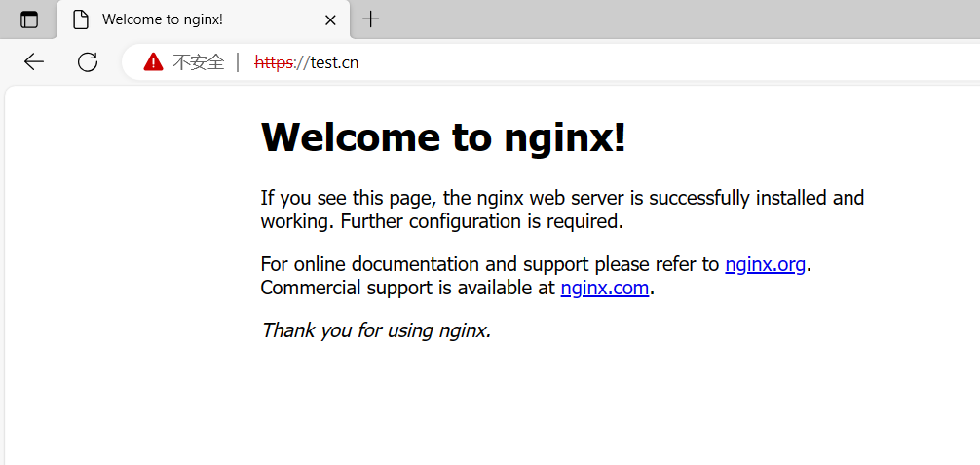Click the 不安全 security label
This screenshot has width=980, height=465.
click(x=198, y=62)
